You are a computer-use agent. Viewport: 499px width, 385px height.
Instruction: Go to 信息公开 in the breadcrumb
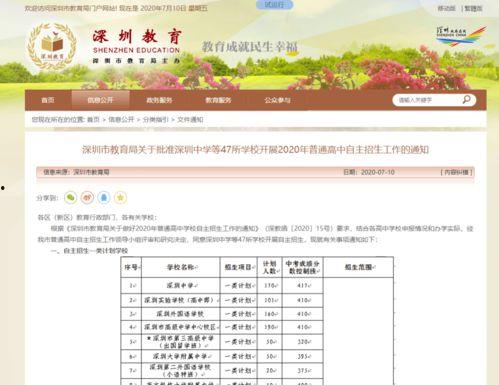pos(121,119)
